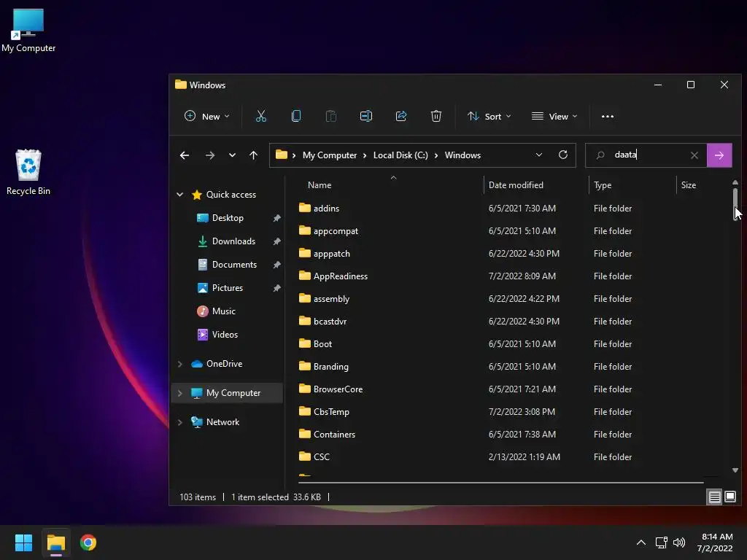Click the scrollbar down arrow

coord(735,470)
